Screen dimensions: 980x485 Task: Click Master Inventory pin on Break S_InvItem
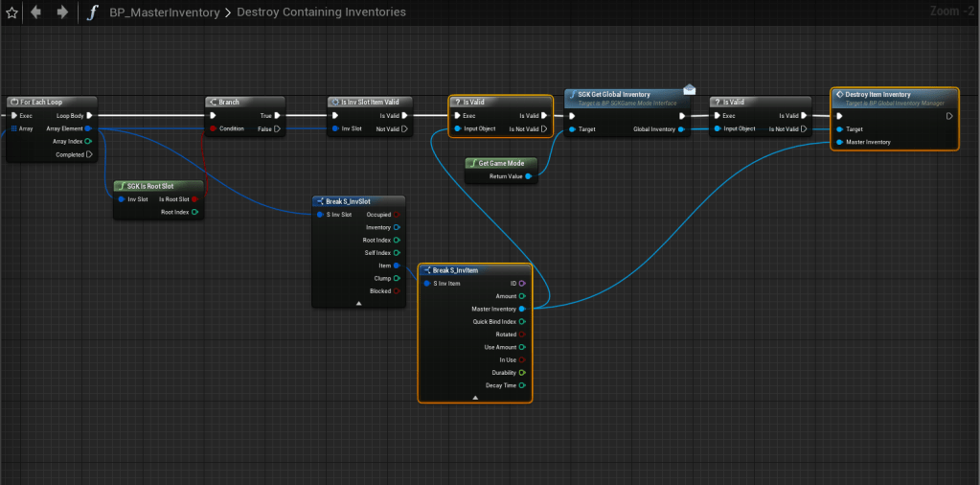(x=521, y=309)
